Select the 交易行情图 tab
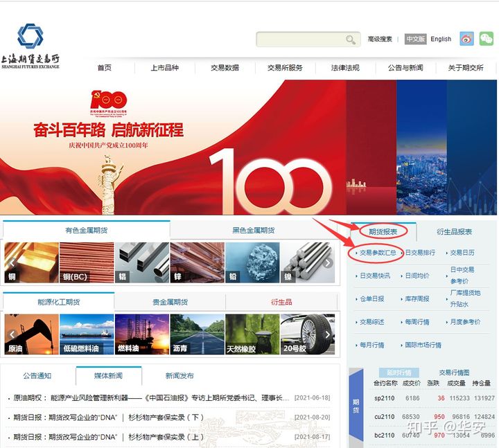This screenshot has height=448, width=499. pyautogui.click(x=454, y=373)
